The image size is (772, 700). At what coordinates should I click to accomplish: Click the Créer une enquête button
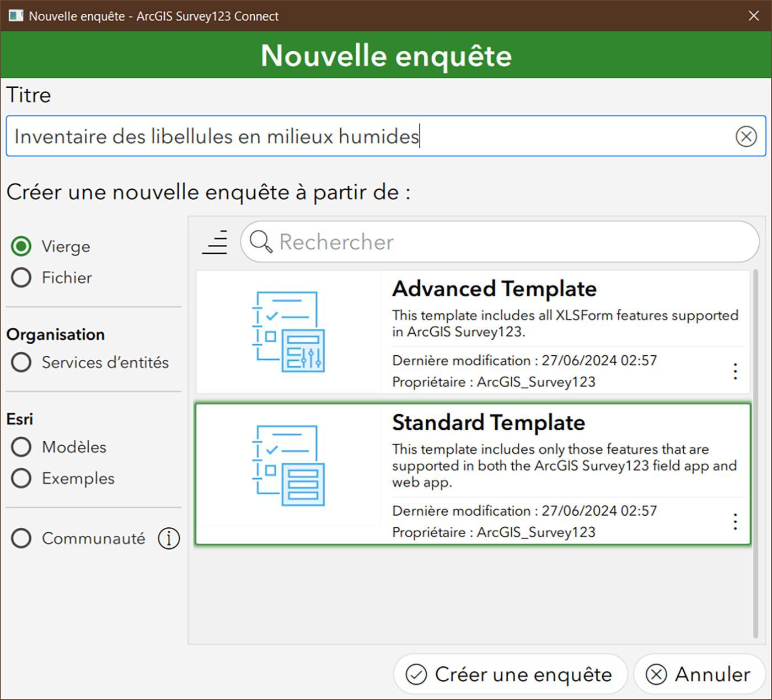(510, 674)
